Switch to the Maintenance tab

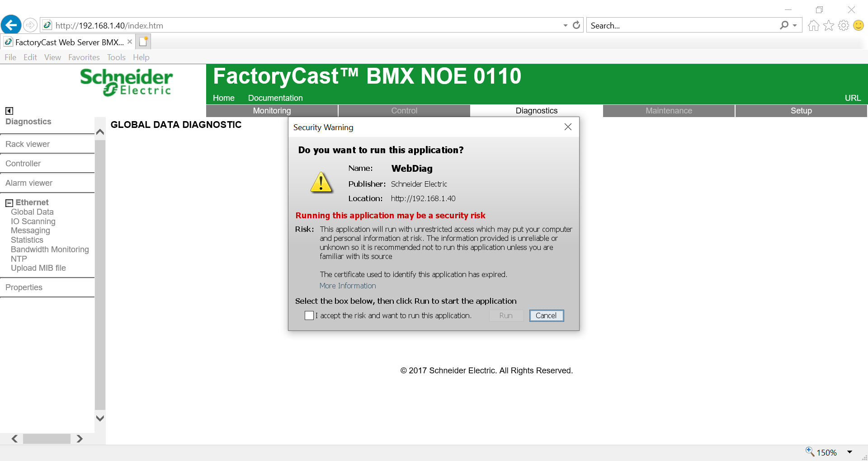click(669, 111)
